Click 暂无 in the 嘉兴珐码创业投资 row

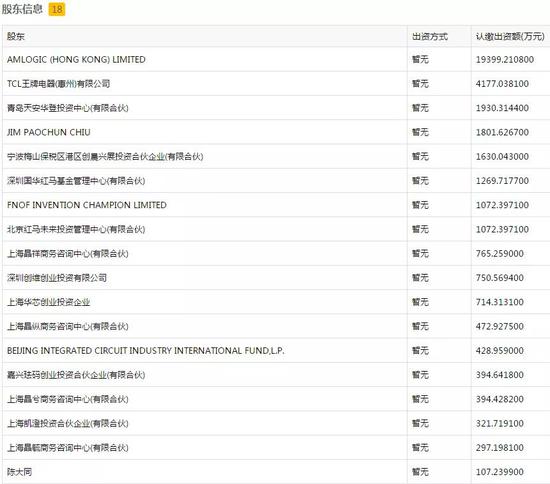click(420, 375)
